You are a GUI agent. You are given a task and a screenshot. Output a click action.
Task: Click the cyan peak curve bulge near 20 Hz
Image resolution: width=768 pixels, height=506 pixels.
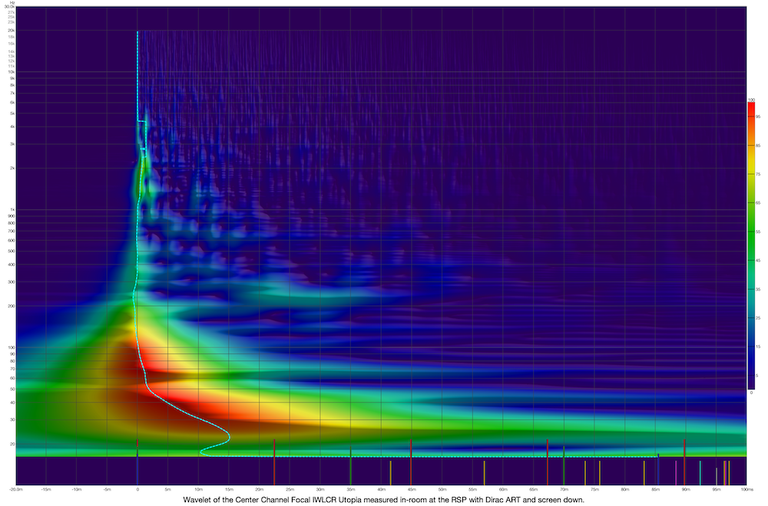(227, 437)
